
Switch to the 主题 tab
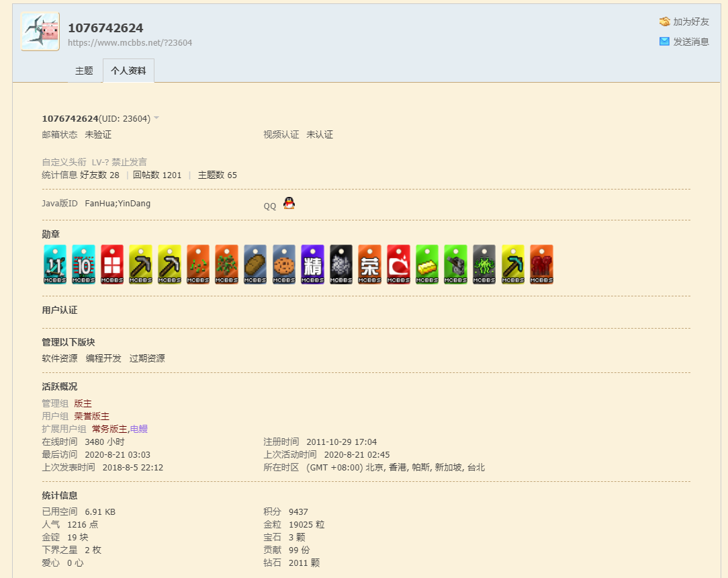point(84,71)
